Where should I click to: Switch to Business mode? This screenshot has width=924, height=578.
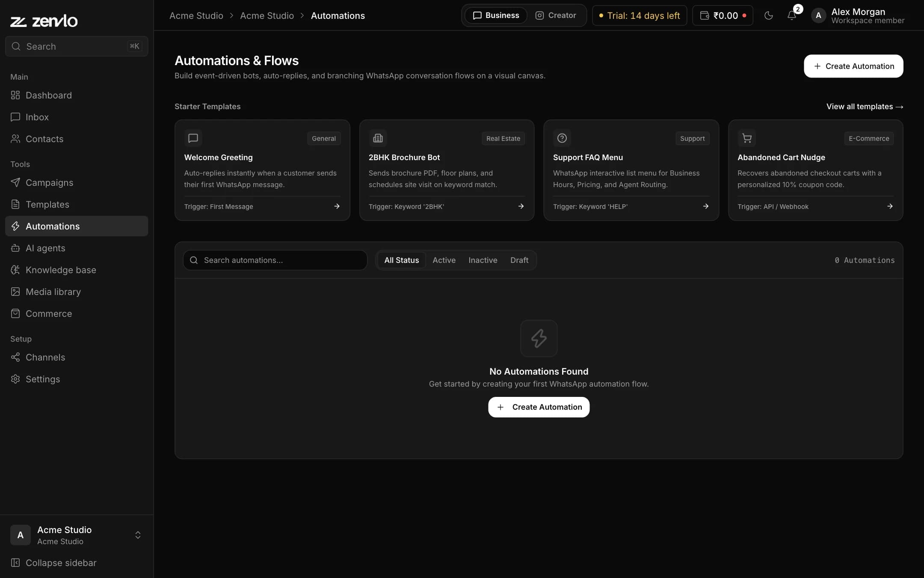496,15
